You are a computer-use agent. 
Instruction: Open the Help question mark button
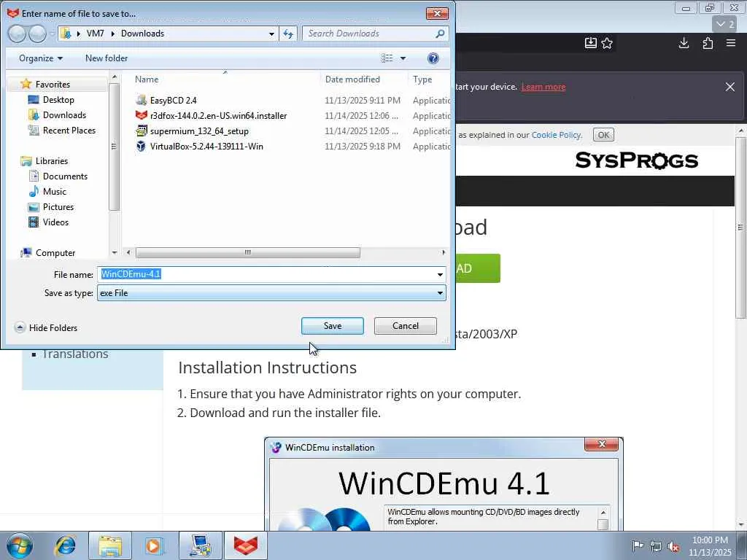pyautogui.click(x=433, y=58)
